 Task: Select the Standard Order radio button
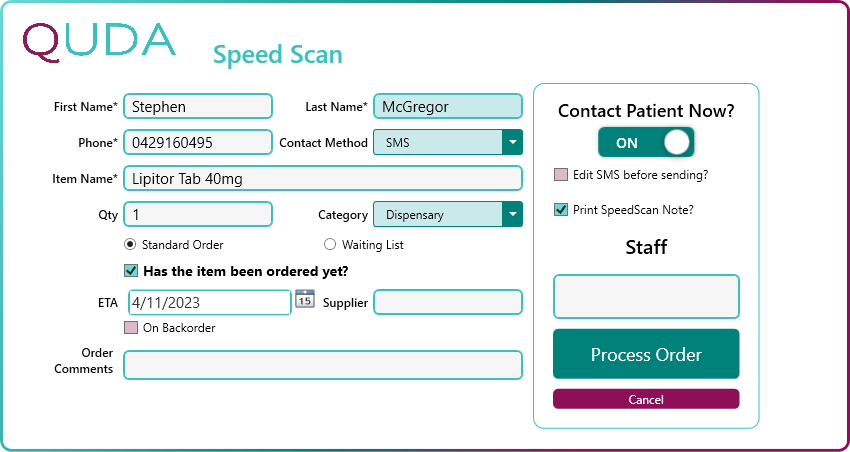pos(130,245)
